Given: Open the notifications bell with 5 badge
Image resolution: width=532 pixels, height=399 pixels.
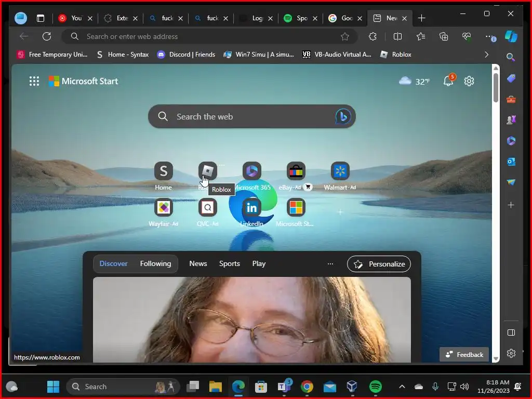Looking at the screenshot, I should (449, 80).
